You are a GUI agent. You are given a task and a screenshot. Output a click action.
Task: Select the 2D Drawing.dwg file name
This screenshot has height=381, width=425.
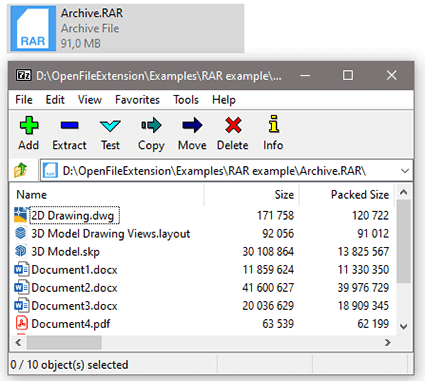point(73,216)
